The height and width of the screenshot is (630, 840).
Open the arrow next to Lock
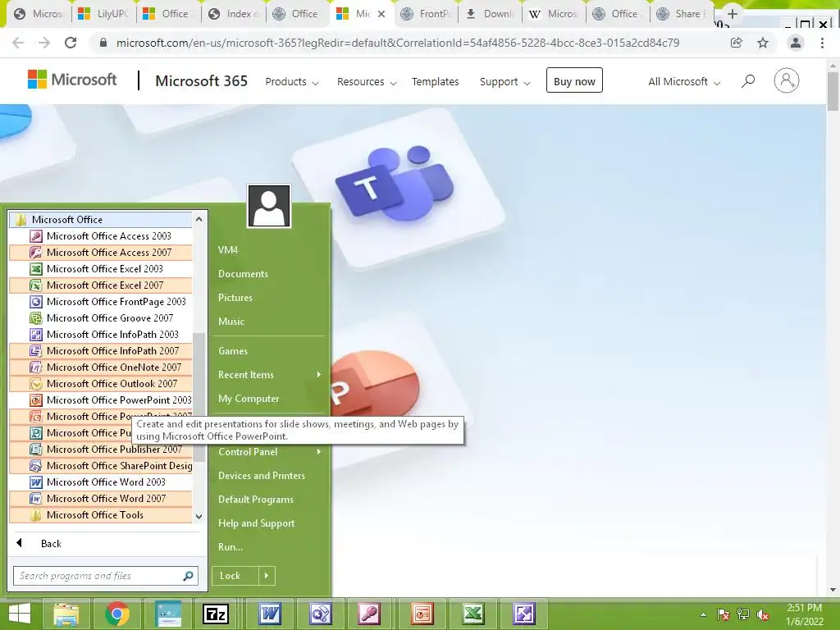[267, 576]
